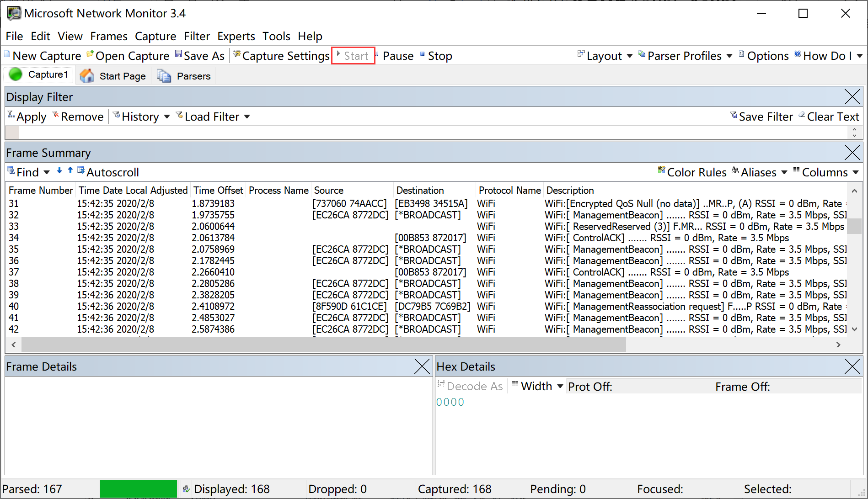The image size is (868, 499).
Task: Close the Frame Summary pane
Action: click(852, 153)
